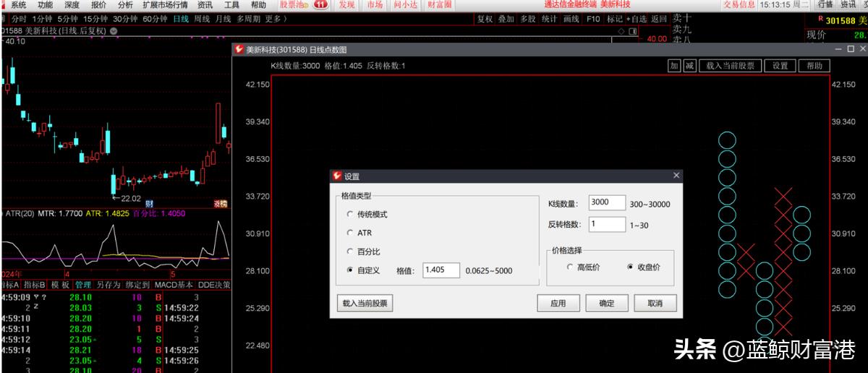Click the red 11 notification badge
Viewport: 868px width, 373px height.
pyautogui.click(x=320, y=5)
